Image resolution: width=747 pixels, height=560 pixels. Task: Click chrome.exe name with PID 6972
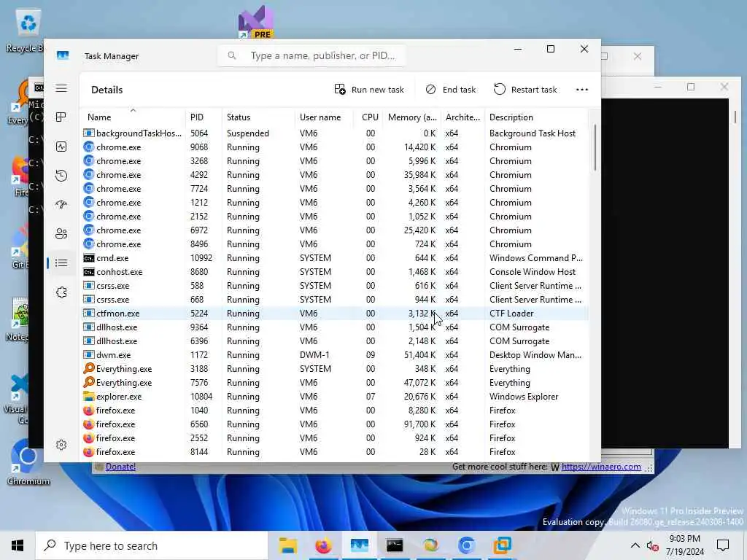(x=119, y=230)
